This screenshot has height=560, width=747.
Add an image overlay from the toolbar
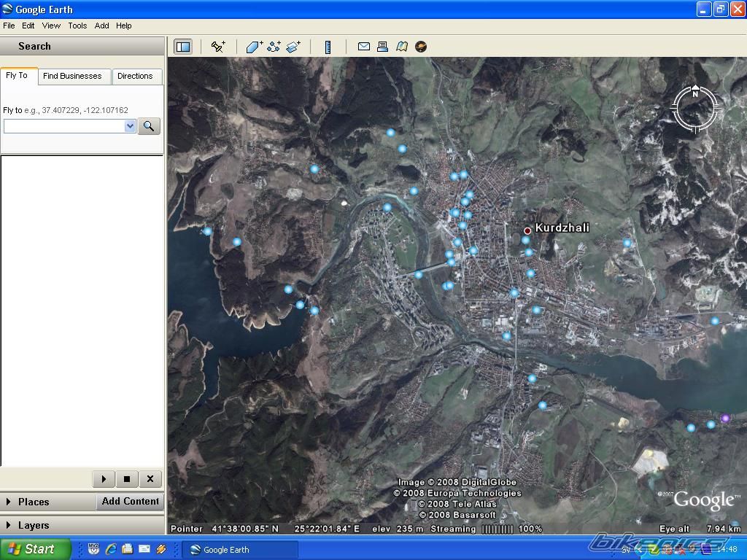293,47
